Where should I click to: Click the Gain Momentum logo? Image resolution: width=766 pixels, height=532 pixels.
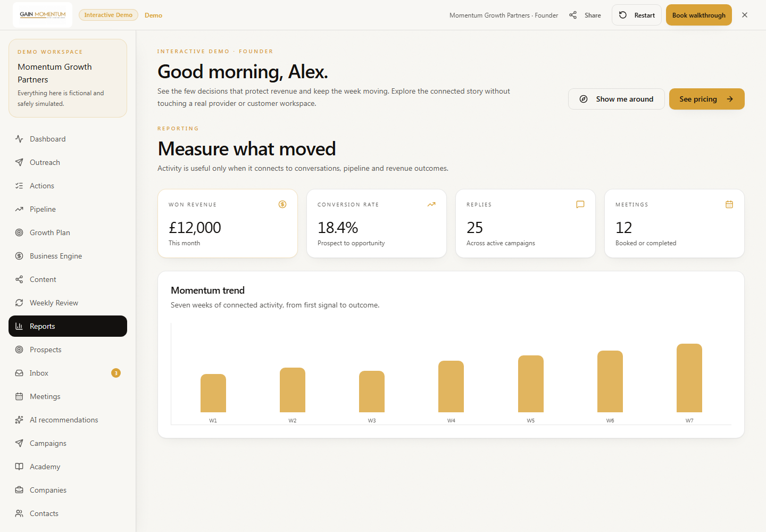43,15
